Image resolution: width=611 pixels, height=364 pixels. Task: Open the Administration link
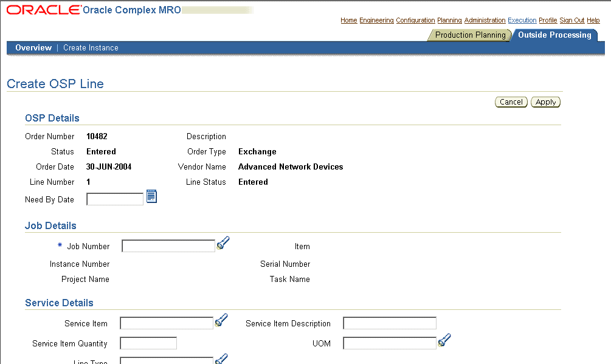(485, 20)
